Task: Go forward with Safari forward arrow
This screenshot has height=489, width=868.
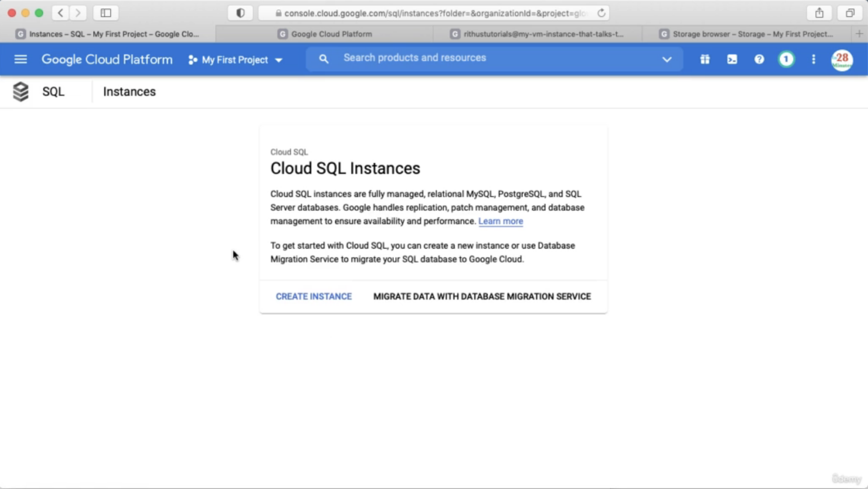Action: (78, 13)
